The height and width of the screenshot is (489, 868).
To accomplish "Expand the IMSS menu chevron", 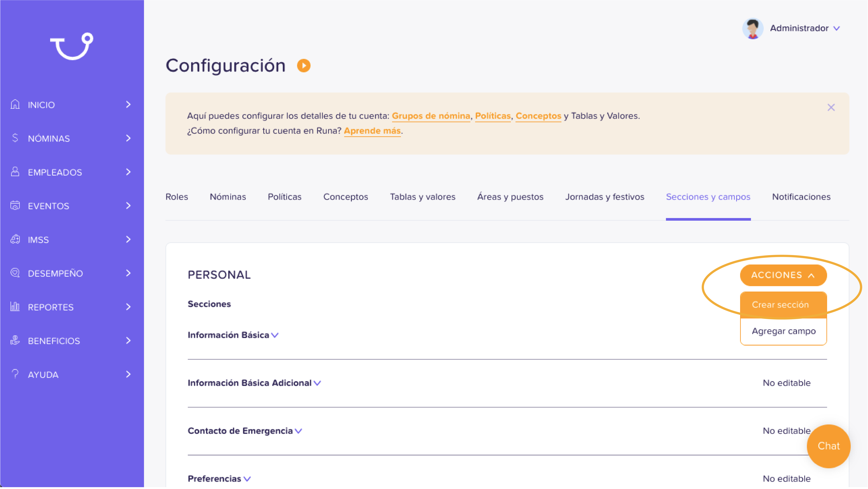I will click(128, 239).
